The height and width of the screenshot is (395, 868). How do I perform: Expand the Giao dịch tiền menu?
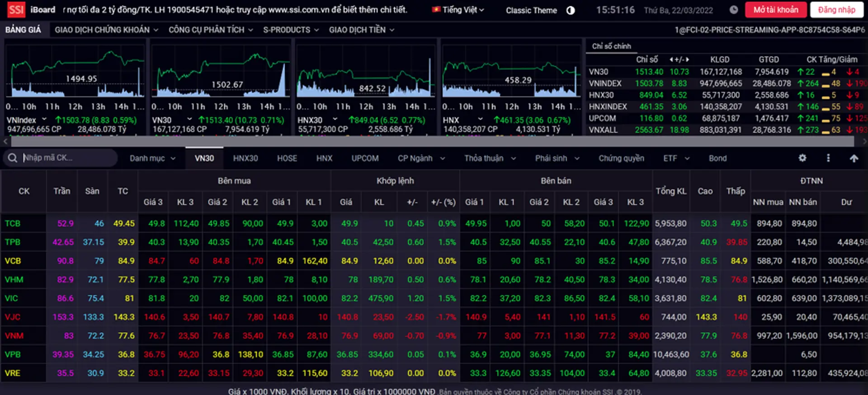(x=362, y=30)
